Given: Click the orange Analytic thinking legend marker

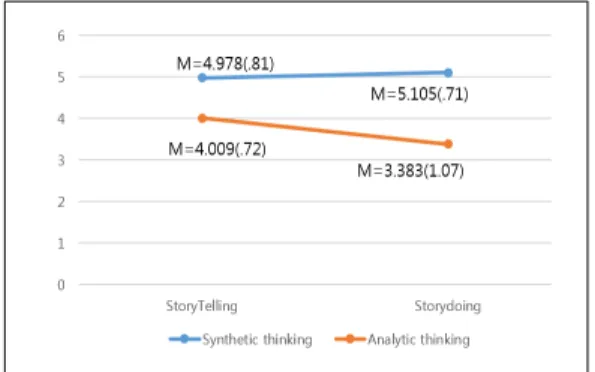Looking at the screenshot, I should click(350, 339).
